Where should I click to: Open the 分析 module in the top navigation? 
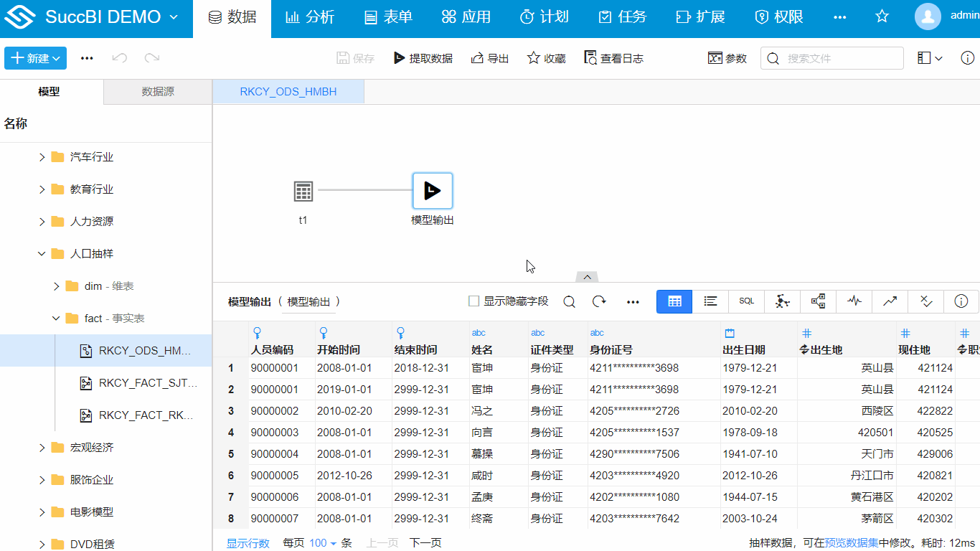point(310,18)
